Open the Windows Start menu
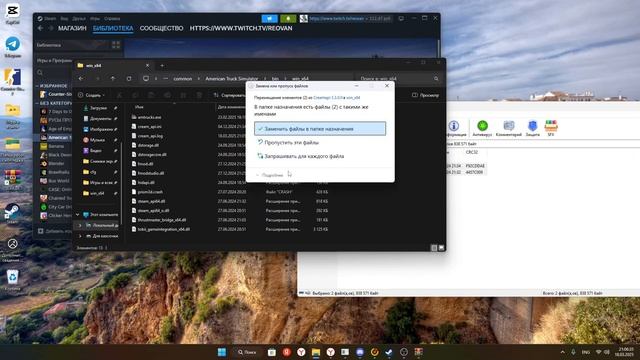Screen dimensions: 640x360 coord(222,352)
